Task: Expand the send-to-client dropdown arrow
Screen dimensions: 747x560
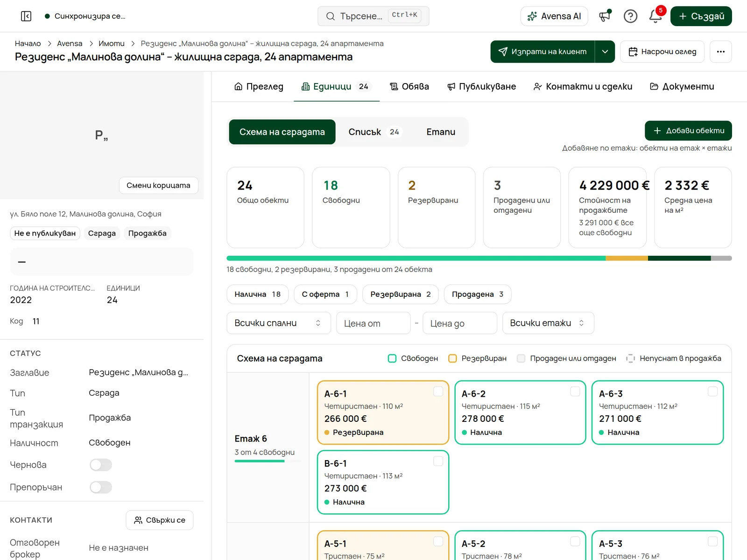Action: click(x=605, y=51)
